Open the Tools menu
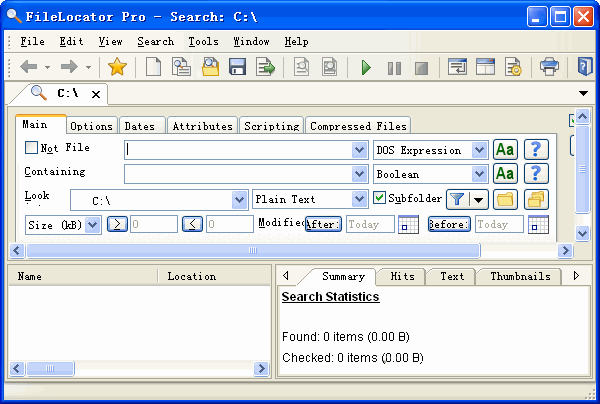Image resolution: width=600 pixels, height=404 pixels. pos(203,42)
